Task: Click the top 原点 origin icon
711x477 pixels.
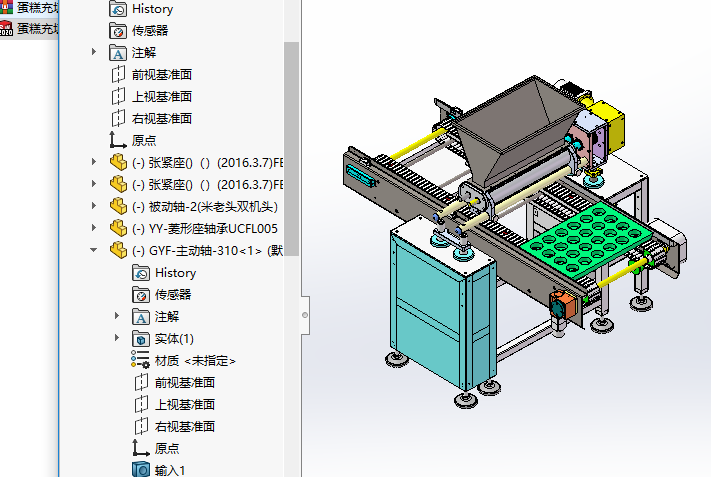Action: pos(118,140)
